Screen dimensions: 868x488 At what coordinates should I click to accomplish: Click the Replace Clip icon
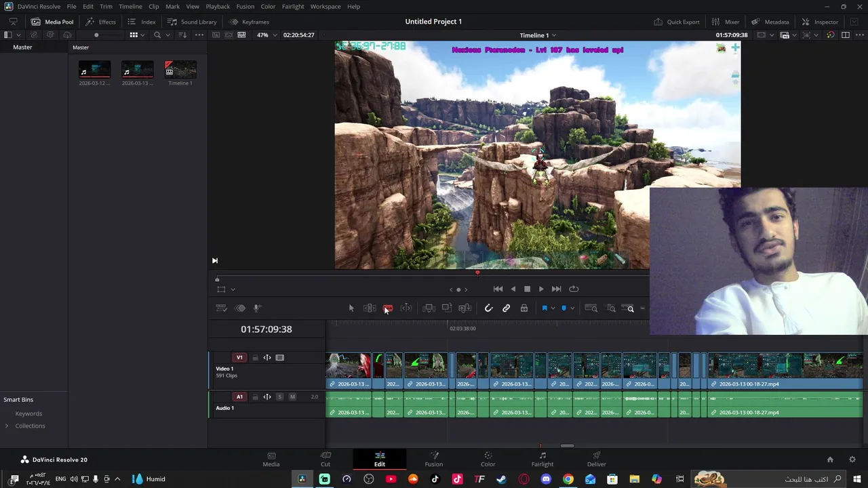465,308
